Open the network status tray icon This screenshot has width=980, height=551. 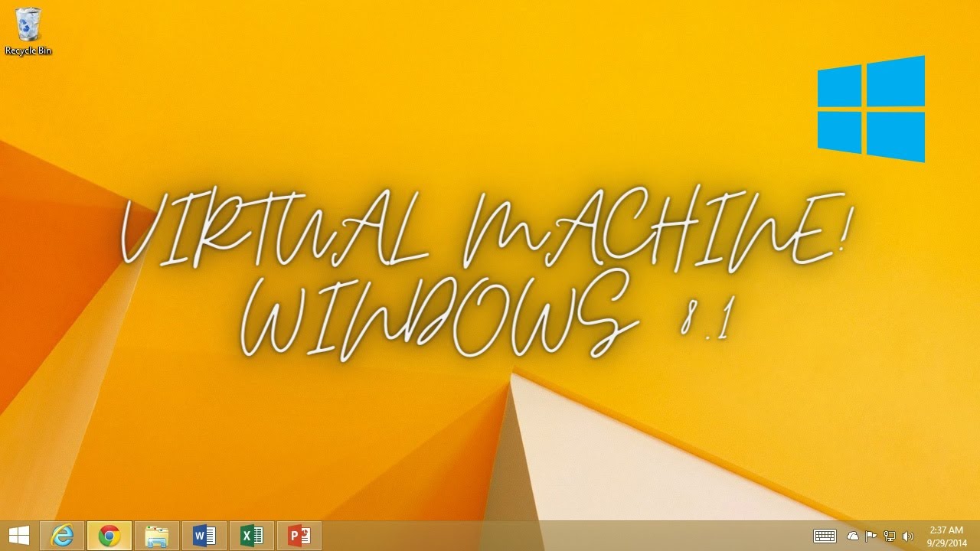tap(890, 536)
